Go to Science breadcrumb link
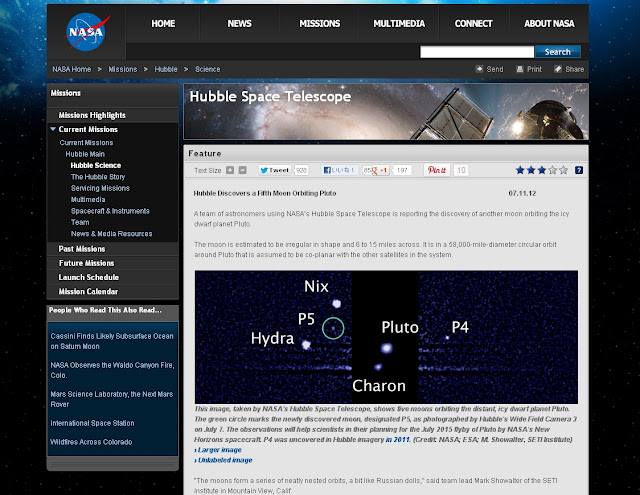Image resolution: width=640 pixels, height=495 pixels. (x=207, y=69)
